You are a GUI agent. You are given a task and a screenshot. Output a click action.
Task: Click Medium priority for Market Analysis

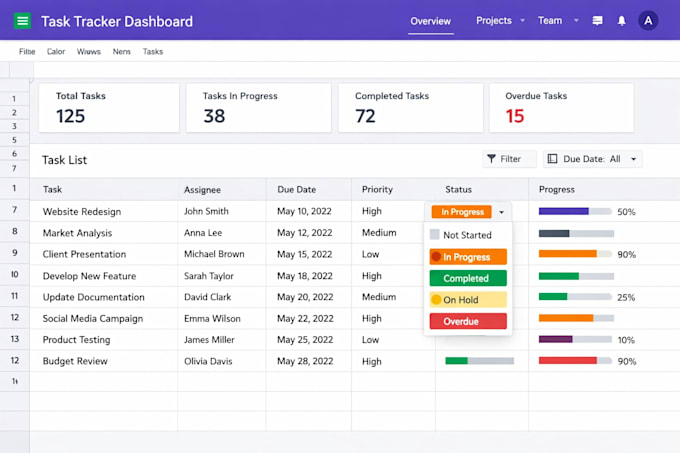(379, 233)
